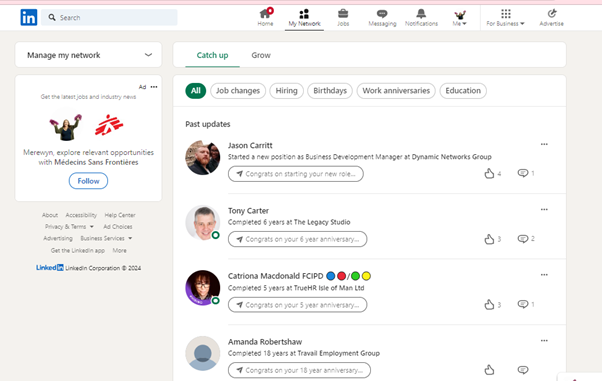602x381 pixels.
Task: Open ad options three-dot menu
Action: (154, 87)
